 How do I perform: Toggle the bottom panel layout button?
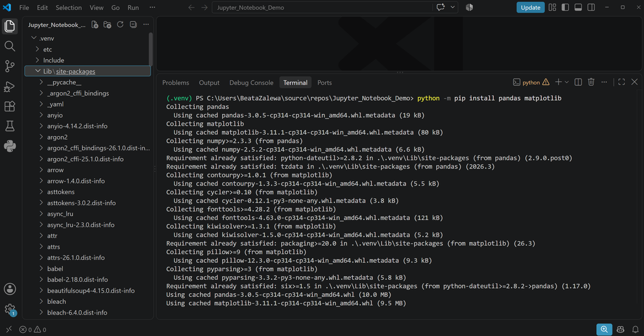click(x=578, y=8)
